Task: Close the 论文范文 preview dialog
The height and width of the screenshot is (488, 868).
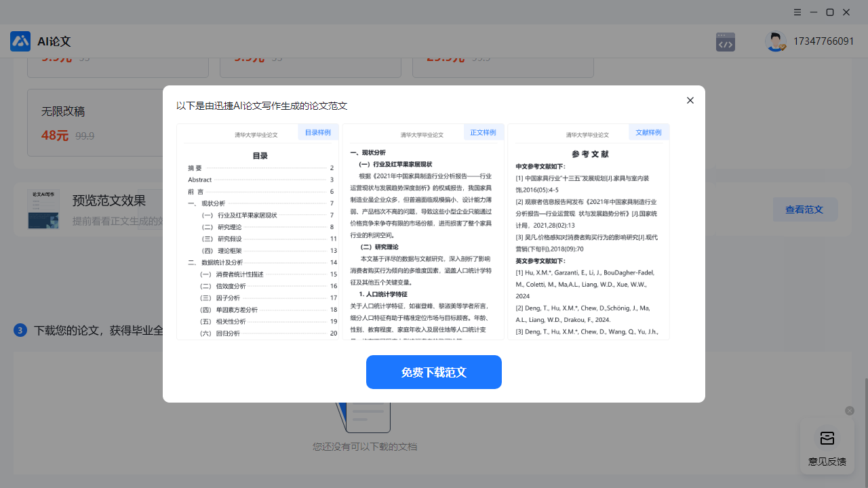Action: point(690,100)
